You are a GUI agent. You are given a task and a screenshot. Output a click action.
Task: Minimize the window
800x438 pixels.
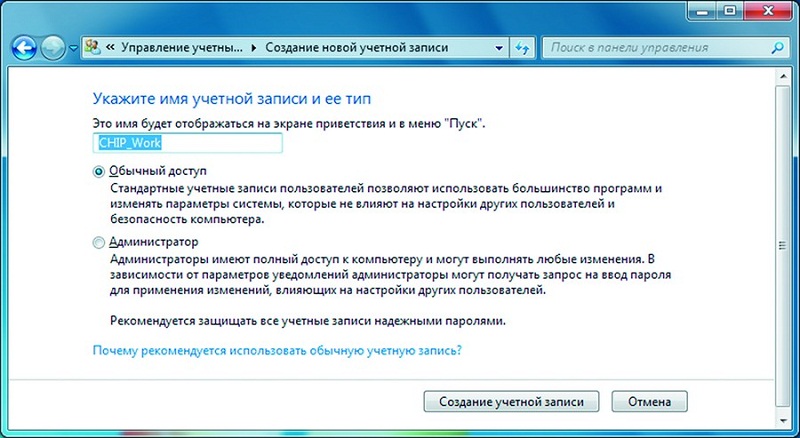tap(704, 11)
